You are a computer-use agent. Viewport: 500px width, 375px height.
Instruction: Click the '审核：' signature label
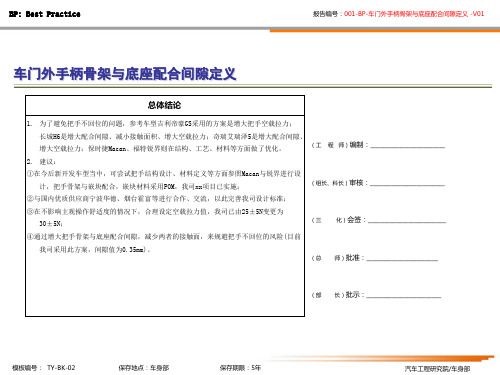click(359, 183)
